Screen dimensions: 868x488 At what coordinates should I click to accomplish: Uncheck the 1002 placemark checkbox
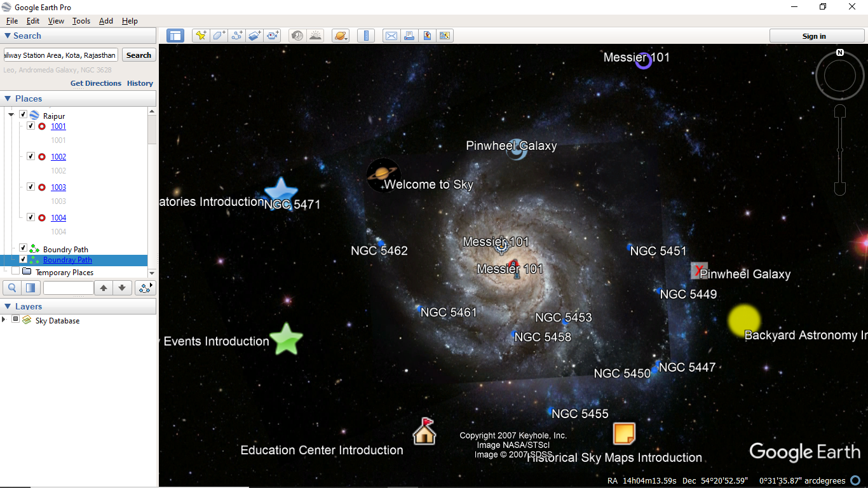click(31, 156)
